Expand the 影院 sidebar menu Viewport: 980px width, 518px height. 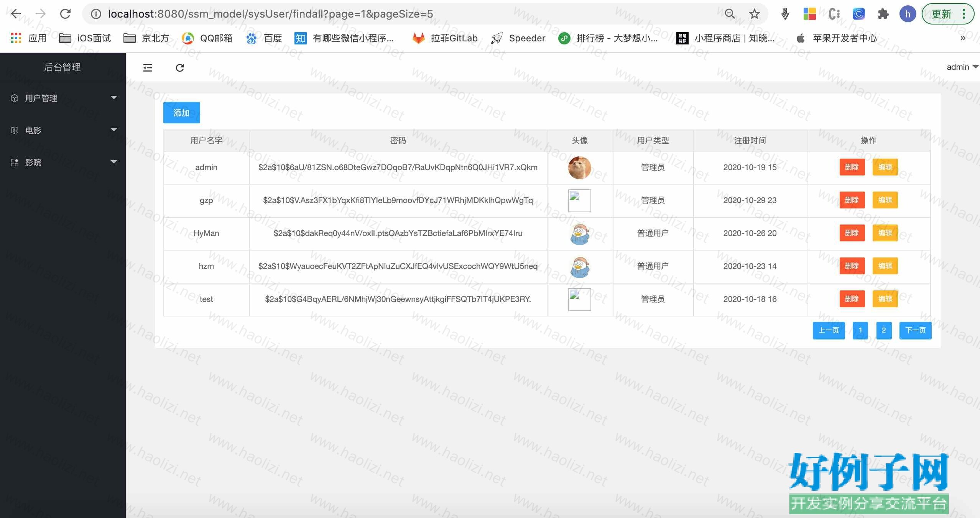point(62,162)
